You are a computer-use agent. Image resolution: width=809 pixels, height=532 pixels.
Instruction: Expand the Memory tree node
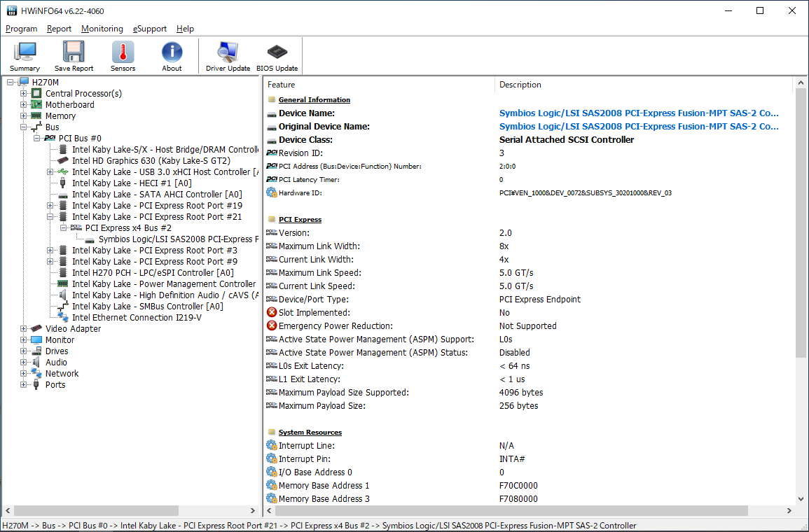click(x=23, y=116)
